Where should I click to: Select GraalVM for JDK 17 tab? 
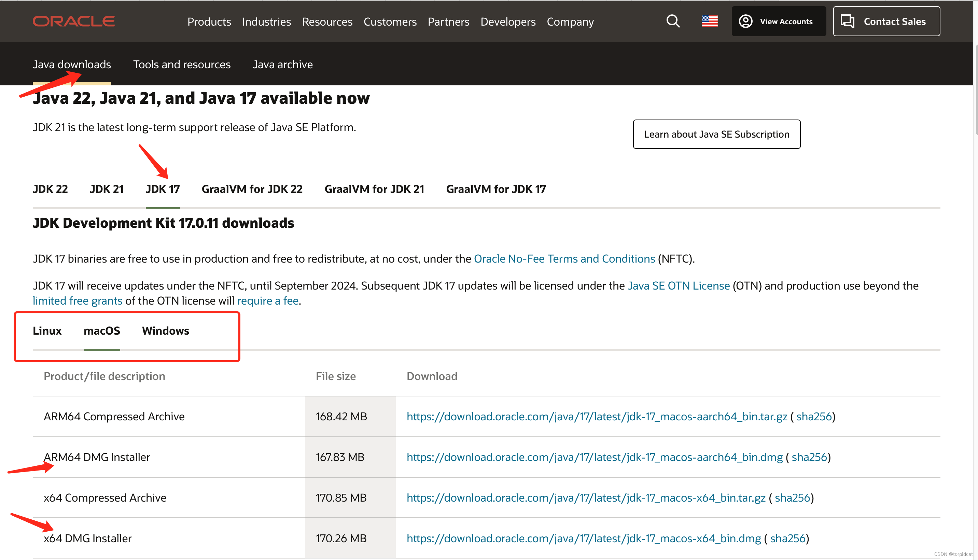click(495, 189)
